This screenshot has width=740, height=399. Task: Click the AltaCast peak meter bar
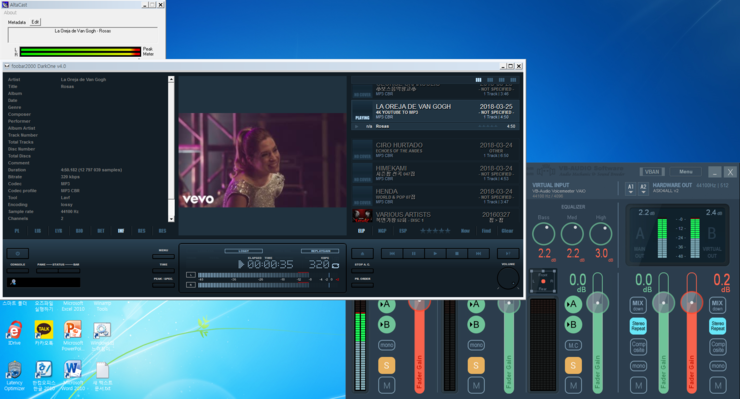pyautogui.click(x=80, y=51)
